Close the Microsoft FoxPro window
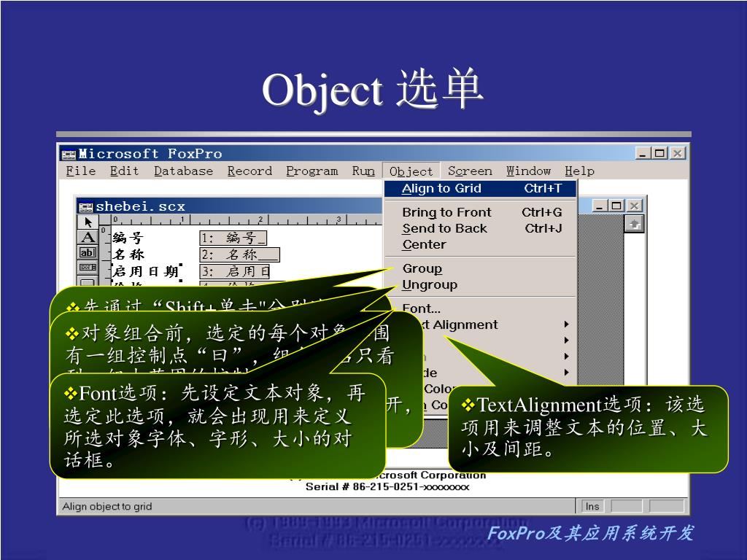The width and height of the screenshot is (747, 560). click(x=678, y=153)
